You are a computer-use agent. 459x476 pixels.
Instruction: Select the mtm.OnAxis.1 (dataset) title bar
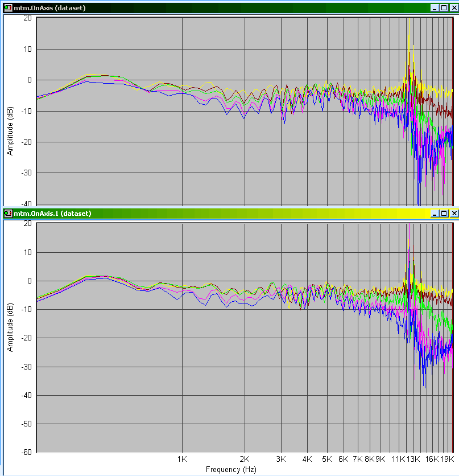[x=230, y=214]
